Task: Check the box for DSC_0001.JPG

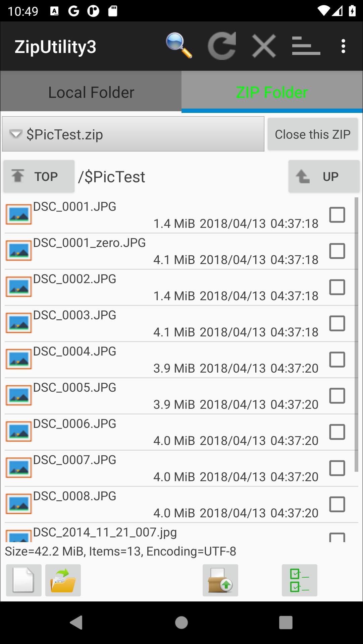Action: (x=337, y=215)
